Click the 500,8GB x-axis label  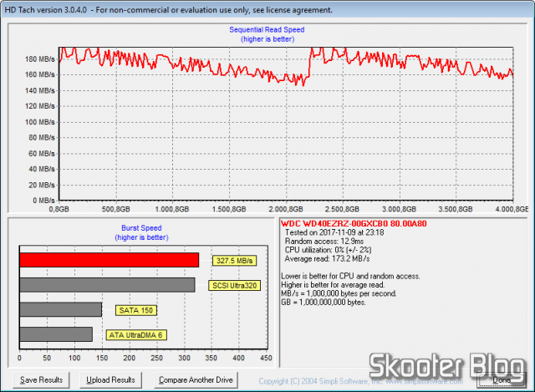(115, 209)
